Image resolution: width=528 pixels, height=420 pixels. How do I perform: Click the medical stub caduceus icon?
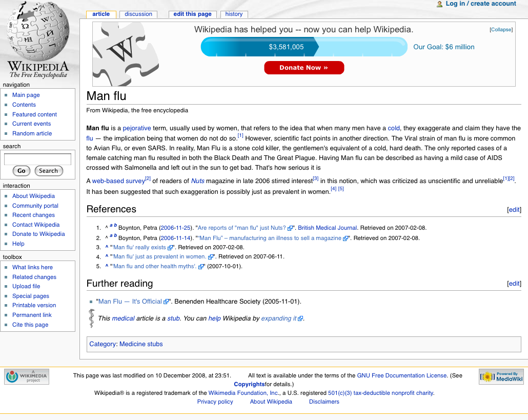click(91, 318)
